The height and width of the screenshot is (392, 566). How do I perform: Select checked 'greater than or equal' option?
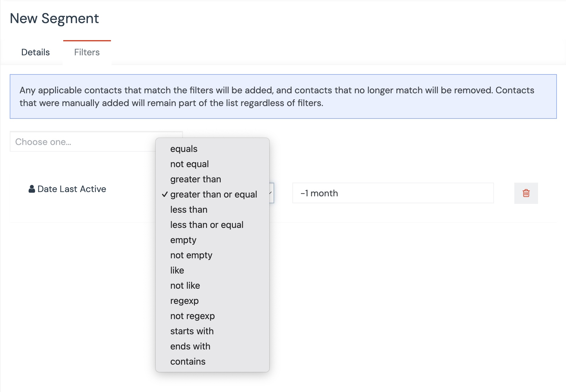[x=213, y=194]
